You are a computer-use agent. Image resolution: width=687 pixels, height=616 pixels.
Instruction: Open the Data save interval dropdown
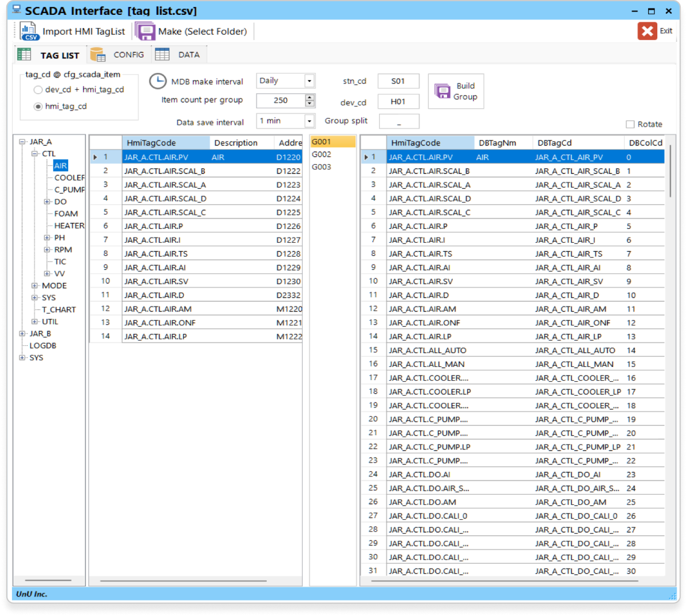tap(309, 121)
